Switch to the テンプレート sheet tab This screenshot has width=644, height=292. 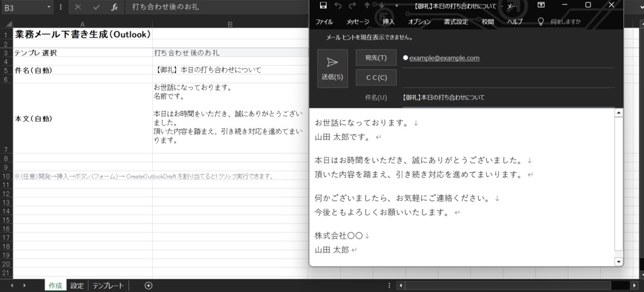coord(108,286)
